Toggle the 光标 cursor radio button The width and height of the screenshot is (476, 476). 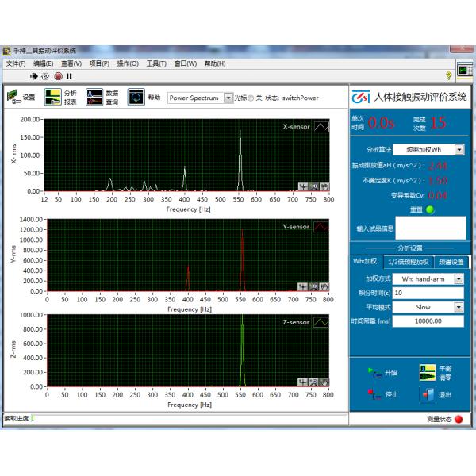(x=251, y=98)
